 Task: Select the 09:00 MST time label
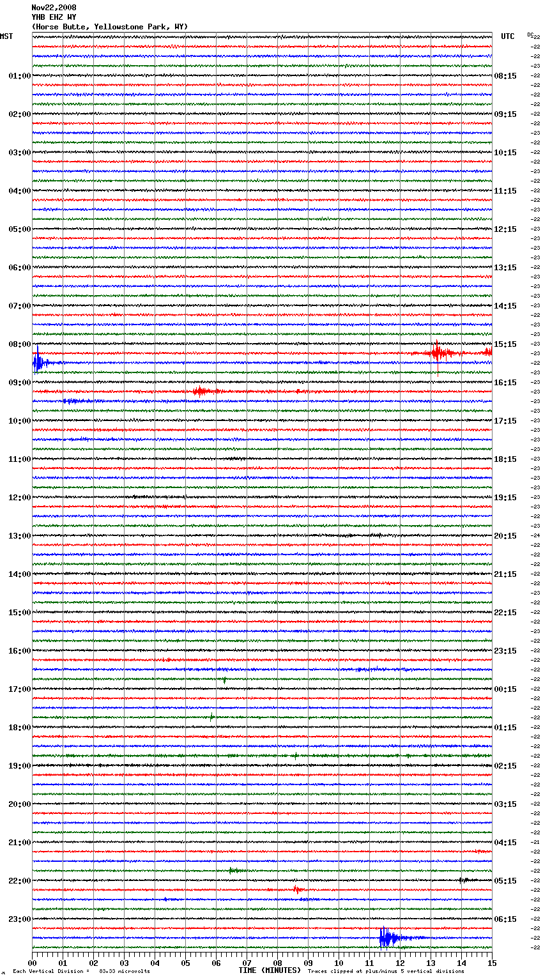[20, 383]
